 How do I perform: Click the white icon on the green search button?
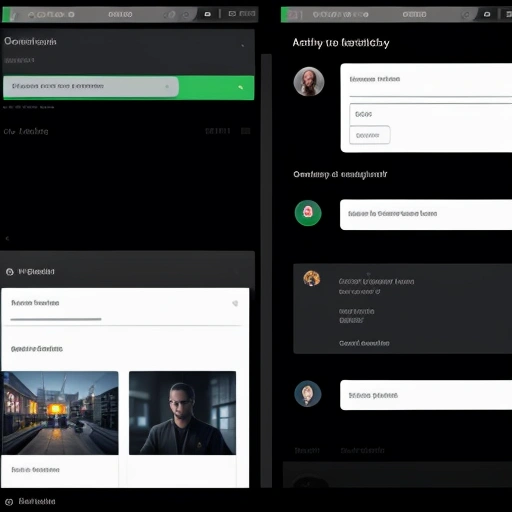(240, 87)
